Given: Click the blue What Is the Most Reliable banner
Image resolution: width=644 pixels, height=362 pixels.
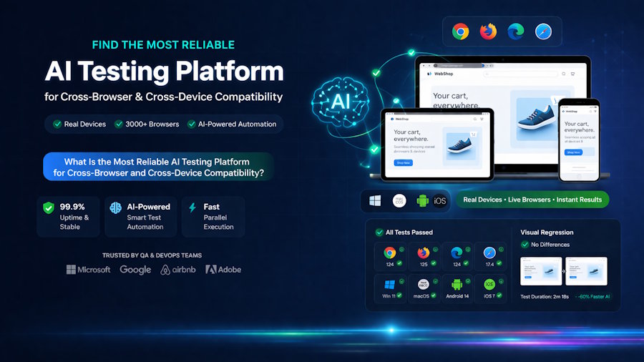Looking at the screenshot, I should click(x=159, y=167).
